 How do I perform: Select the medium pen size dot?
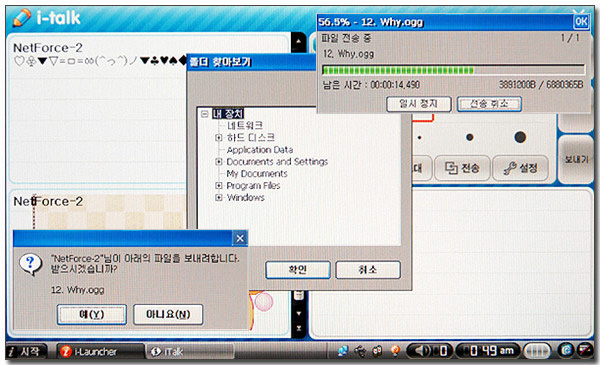[470, 137]
